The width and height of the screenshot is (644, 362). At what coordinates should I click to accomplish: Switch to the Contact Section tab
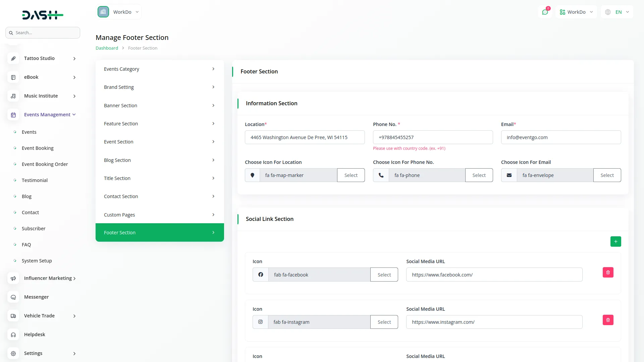159,196
